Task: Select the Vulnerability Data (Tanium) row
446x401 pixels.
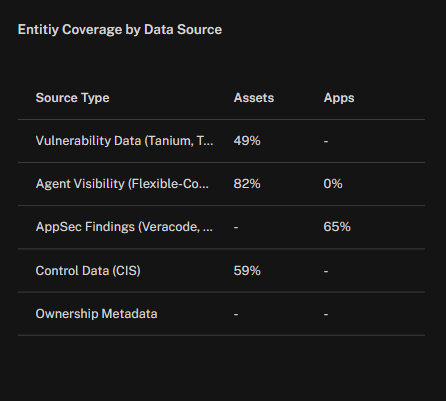Action: (x=221, y=141)
